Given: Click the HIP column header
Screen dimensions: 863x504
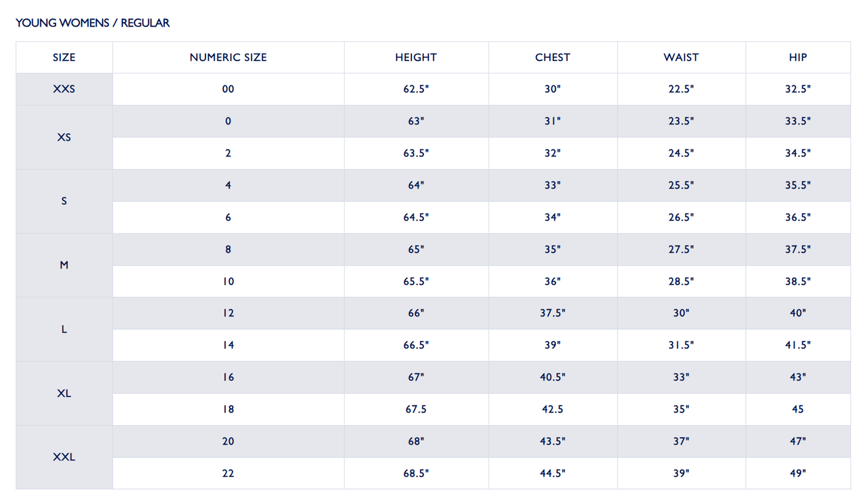Looking at the screenshot, I should 797,57.
